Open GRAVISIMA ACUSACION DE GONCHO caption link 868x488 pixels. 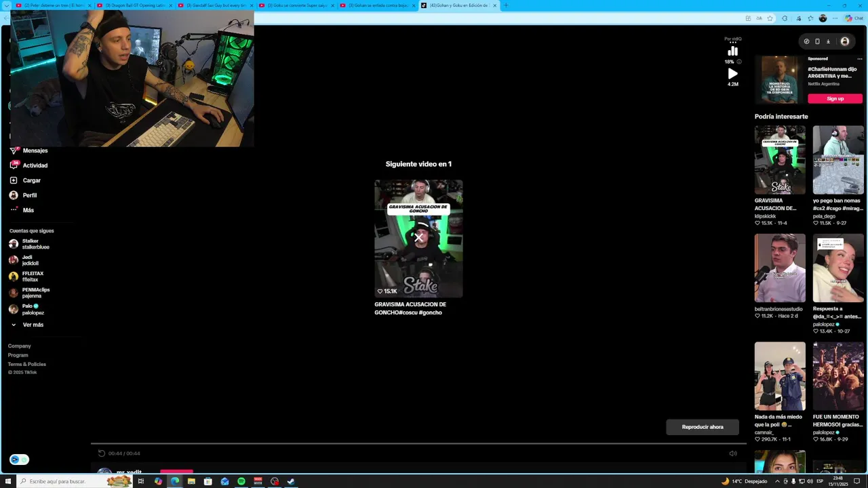[x=410, y=308]
